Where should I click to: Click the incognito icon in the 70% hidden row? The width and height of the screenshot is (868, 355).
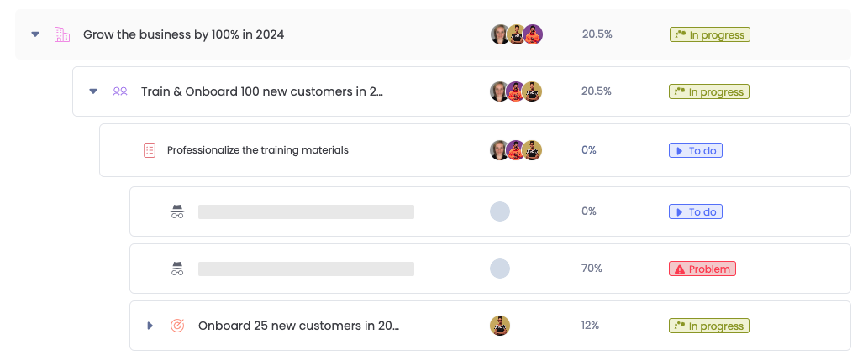(x=177, y=269)
